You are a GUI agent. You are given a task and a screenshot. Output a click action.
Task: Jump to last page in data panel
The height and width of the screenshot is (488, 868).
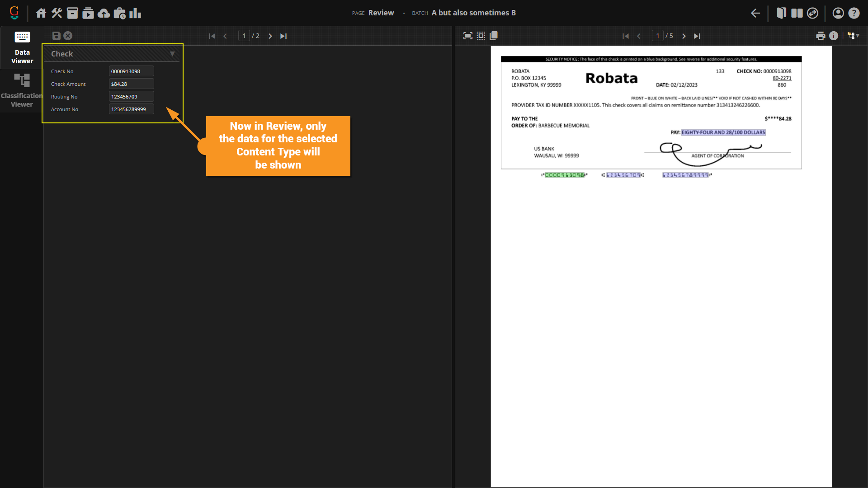tap(283, 36)
